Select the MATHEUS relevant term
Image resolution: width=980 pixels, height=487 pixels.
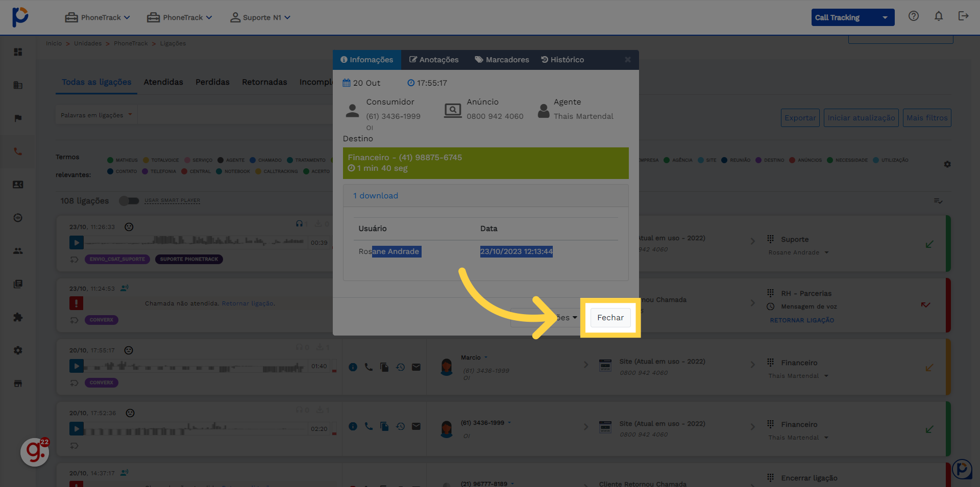pos(122,160)
